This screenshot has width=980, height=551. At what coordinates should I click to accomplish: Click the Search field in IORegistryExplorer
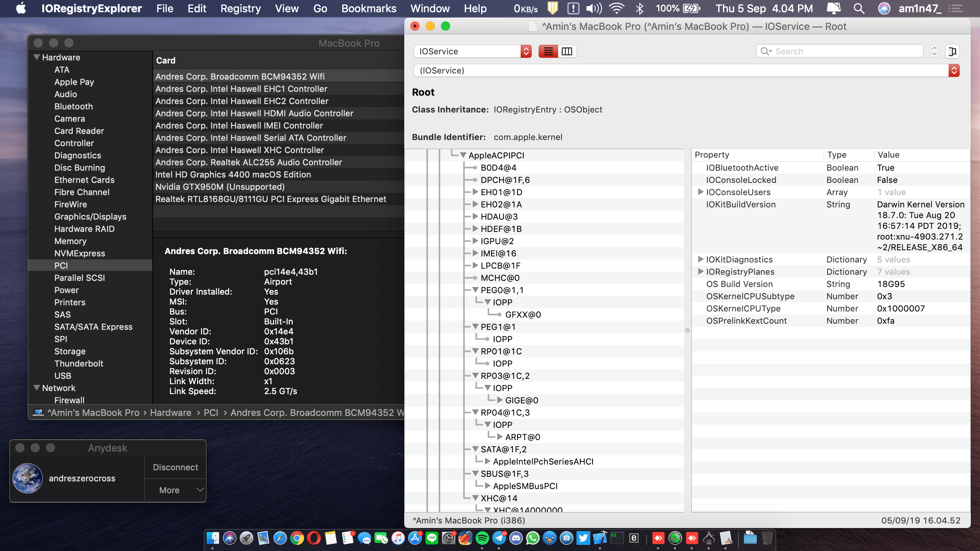tap(842, 51)
